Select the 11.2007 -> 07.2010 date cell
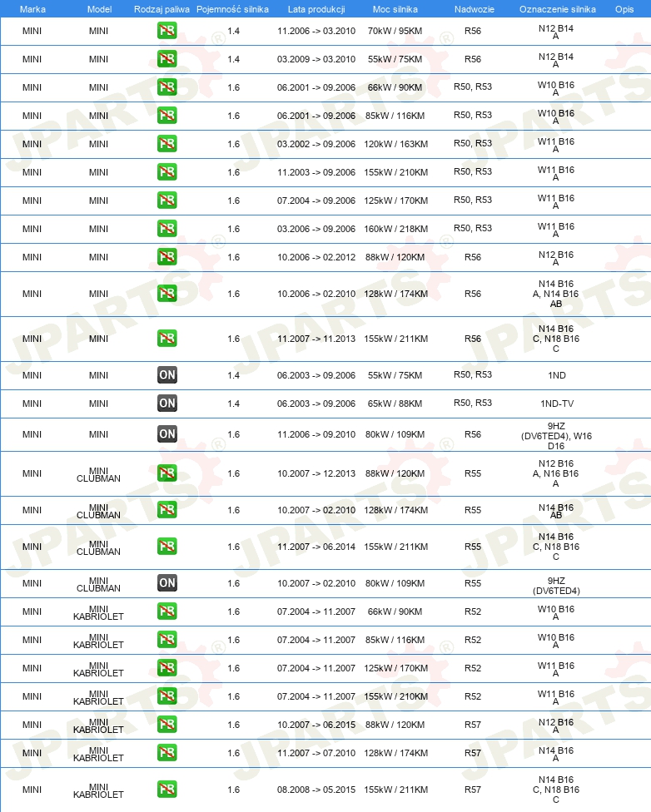This screenshot has height=812, width=651. pyautogui.click(x=316, y=753)
